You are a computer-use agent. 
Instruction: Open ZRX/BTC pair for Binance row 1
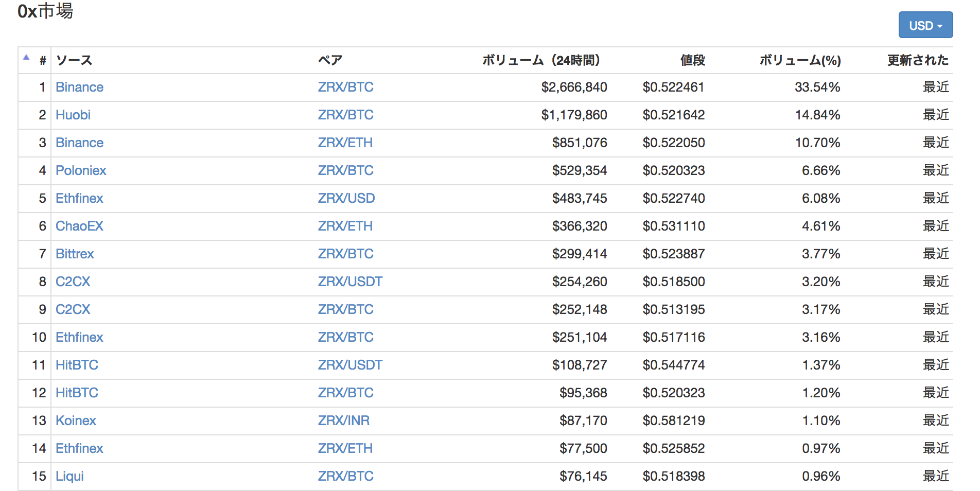click(x=345, y=87)
